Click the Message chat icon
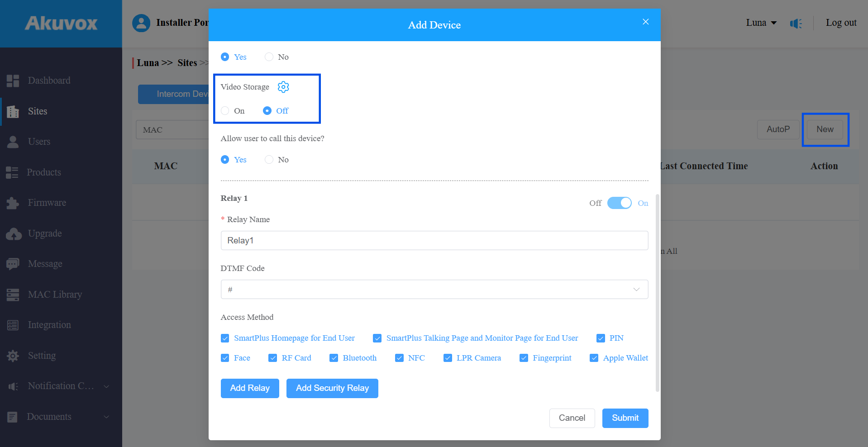The image size is (868, 447). pyautogui.click(x=13, y=264)
